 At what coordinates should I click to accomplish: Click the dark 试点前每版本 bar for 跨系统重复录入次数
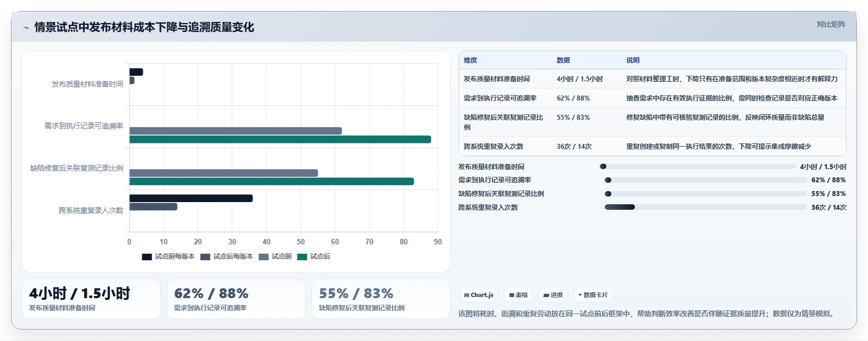pos(191,198)
